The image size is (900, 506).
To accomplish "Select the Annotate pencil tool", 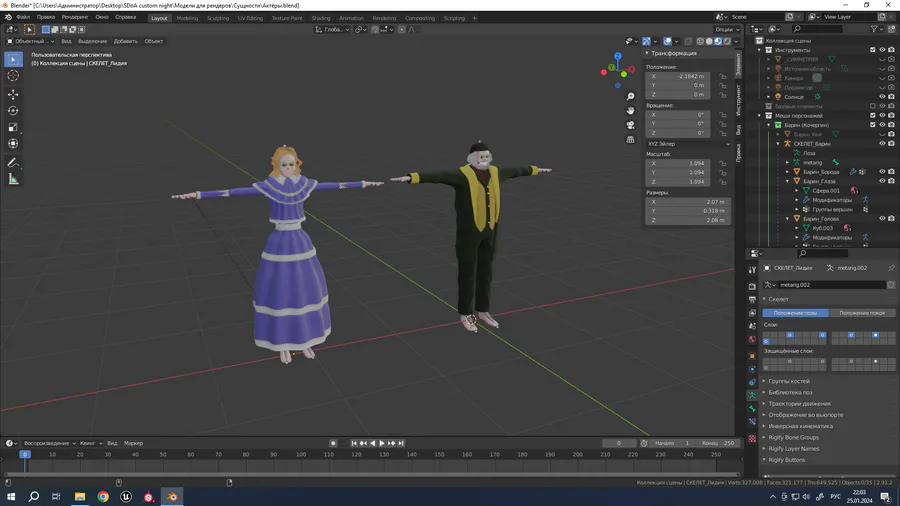I will pyautogui.click(x=13, y=163).
